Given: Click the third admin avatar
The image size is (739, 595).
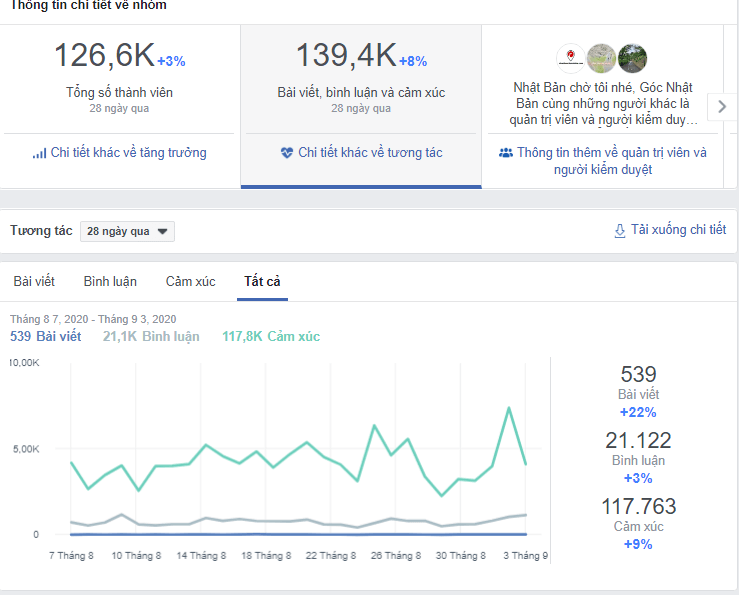Looking at the screenshot, I should [x=632, y=58].
